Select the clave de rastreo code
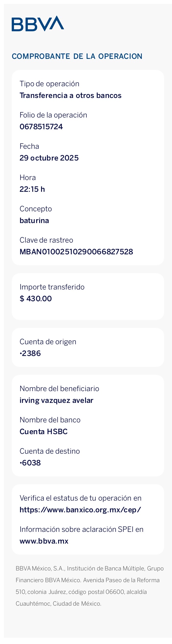Viewport: 172px width, 644px height. pos(76,251)
